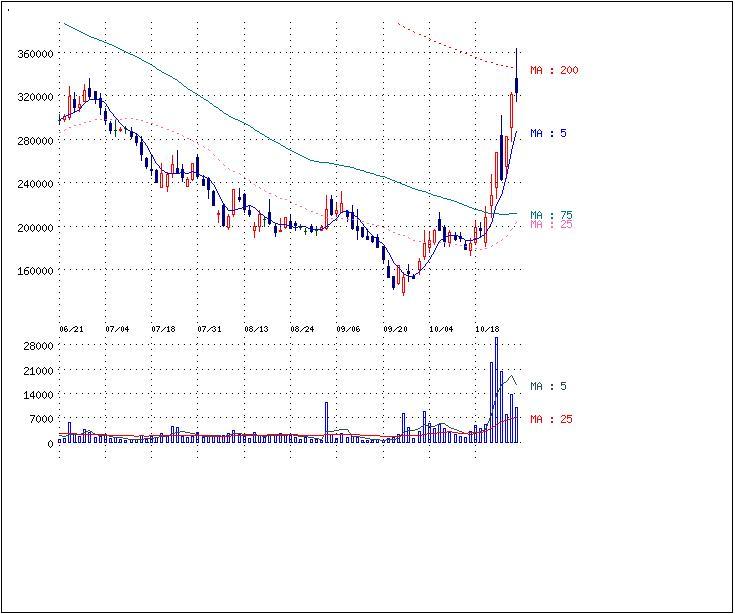Click the volume spike bar near 09/06
Screen dimensions: 735x614
pos(326,422)
